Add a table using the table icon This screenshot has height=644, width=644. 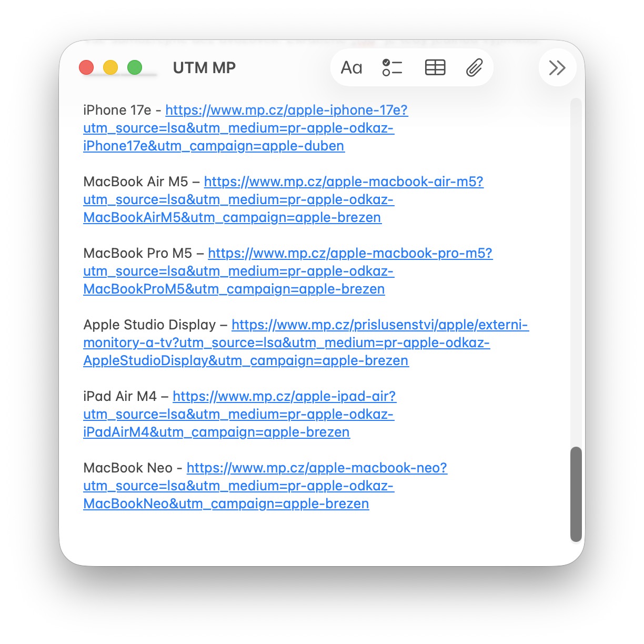(435, 68)
